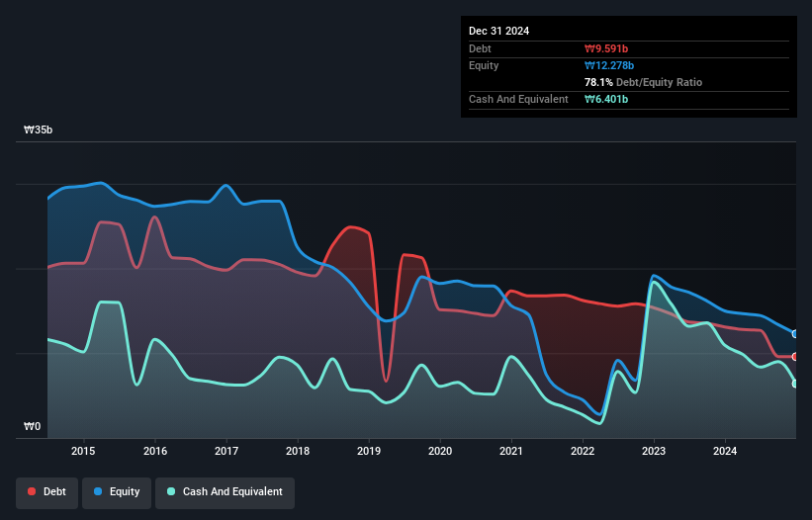Click the 2016 x-axis label
Image resolution: width=812 pixels, height=520 pixels.
tap(155, 451)
